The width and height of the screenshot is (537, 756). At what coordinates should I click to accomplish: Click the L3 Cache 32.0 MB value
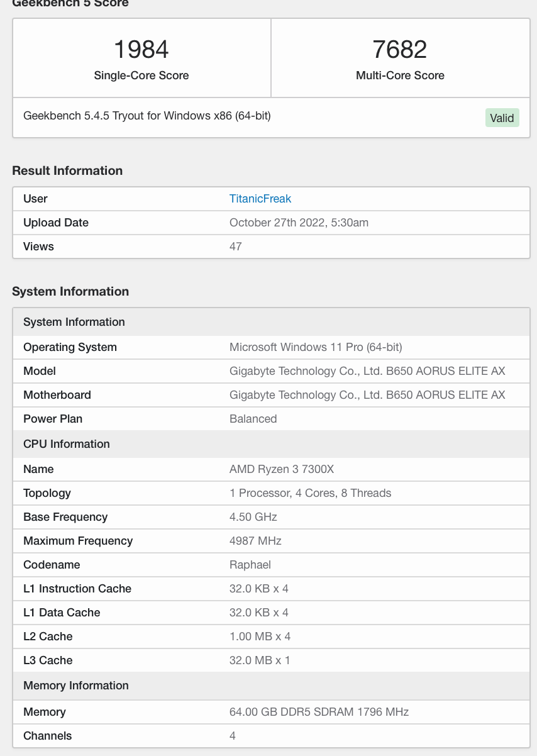click(260, 660)
